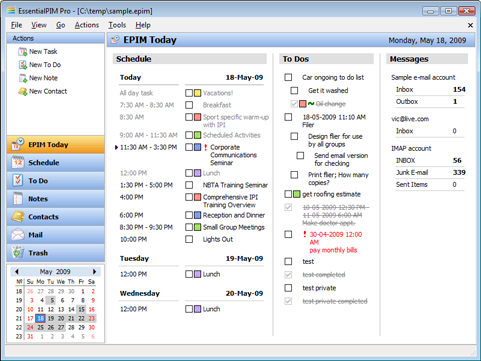Check off the Vacations! all day task
Image resolution: width=481 pixels, height=361 pixels.
click(189, 93)
